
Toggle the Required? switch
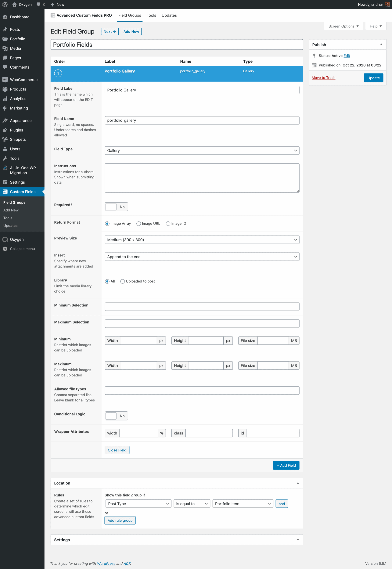[x=116, y=207]
